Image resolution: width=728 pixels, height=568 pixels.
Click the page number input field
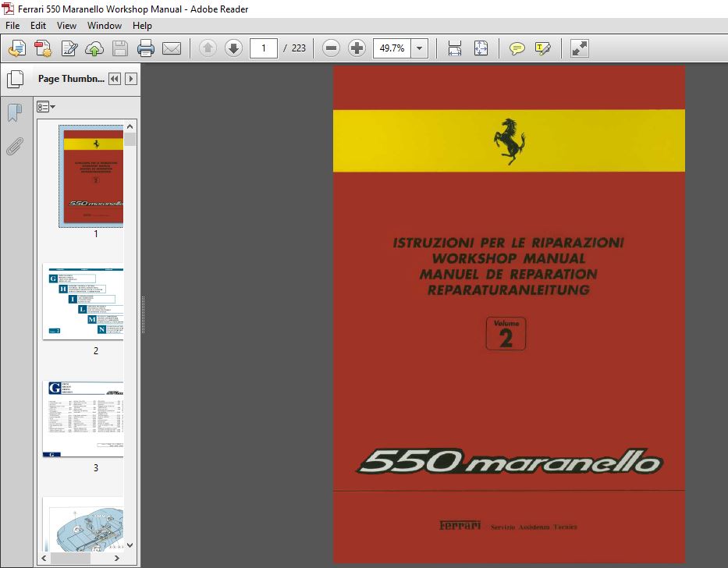tap(263, 48)
